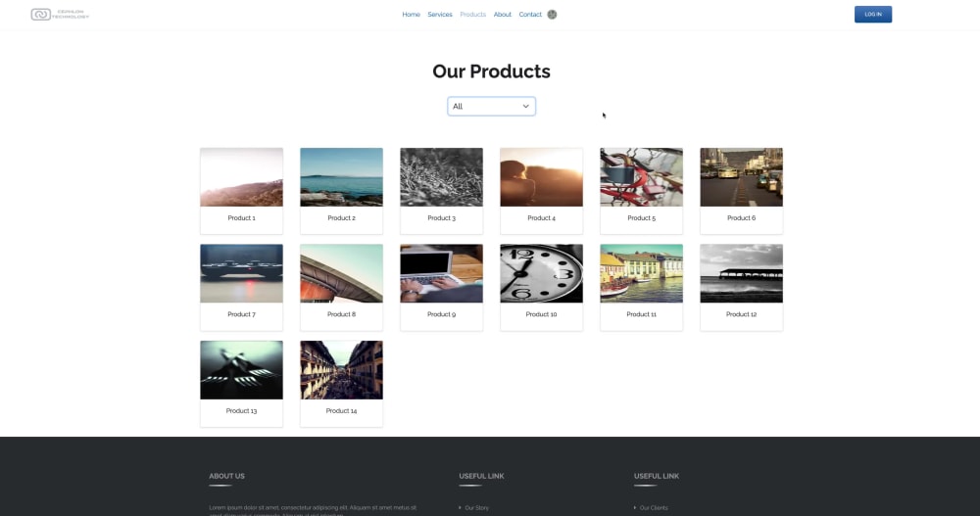The width and height of the screenshot is (980, 516).
Task: Open the Our Story footer link
Action: point(477,508)
